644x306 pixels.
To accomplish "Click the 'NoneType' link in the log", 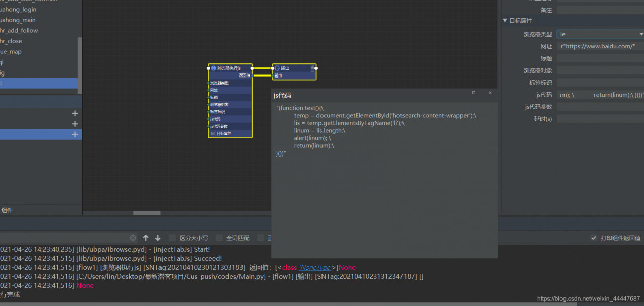I will (314, 267).
